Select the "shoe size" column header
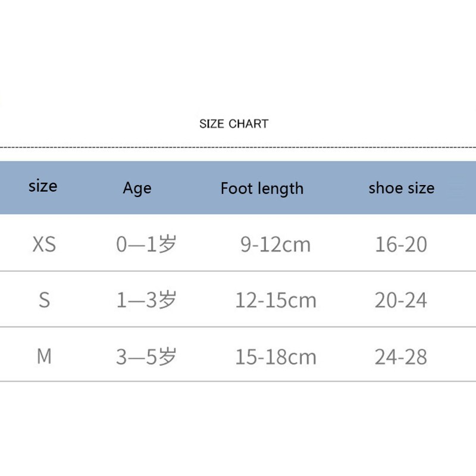This screenshot has height=476, width=476. point(401,188)
